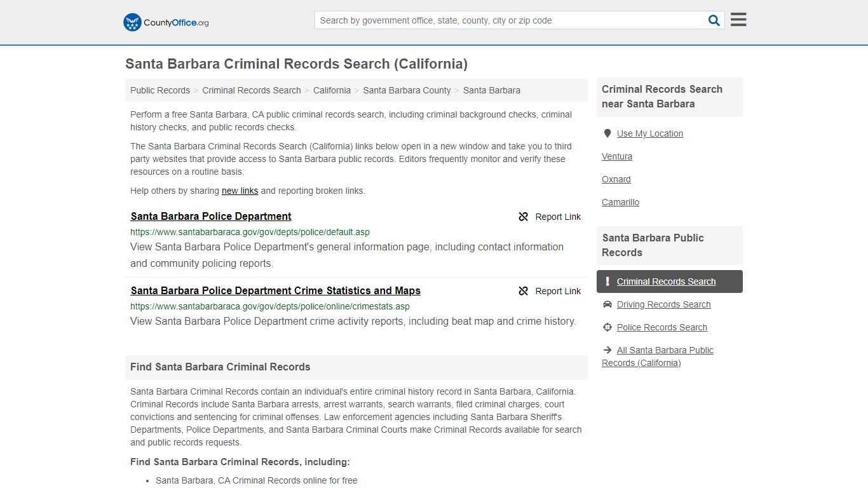Viewport: 868px width, 488px height.
Task: Click the Santa Barbara breadcrumb
Action: (x=492, y=90)
